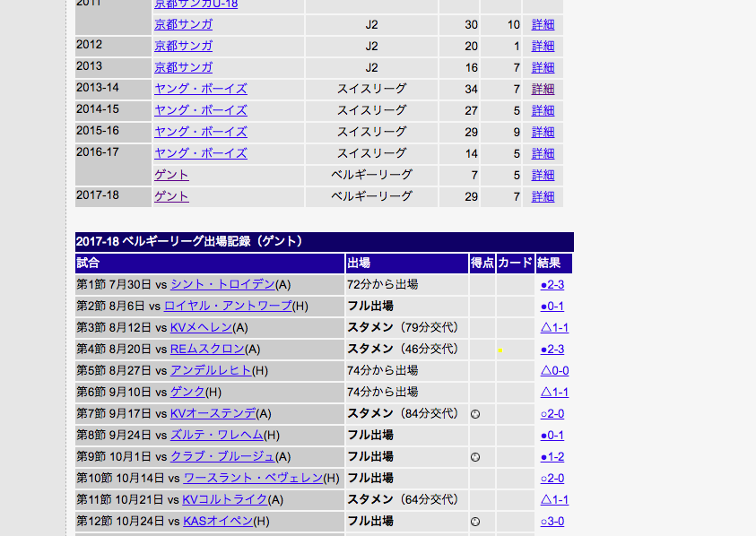Open the ○2-0 result for 第10節

tap(552, 478)
